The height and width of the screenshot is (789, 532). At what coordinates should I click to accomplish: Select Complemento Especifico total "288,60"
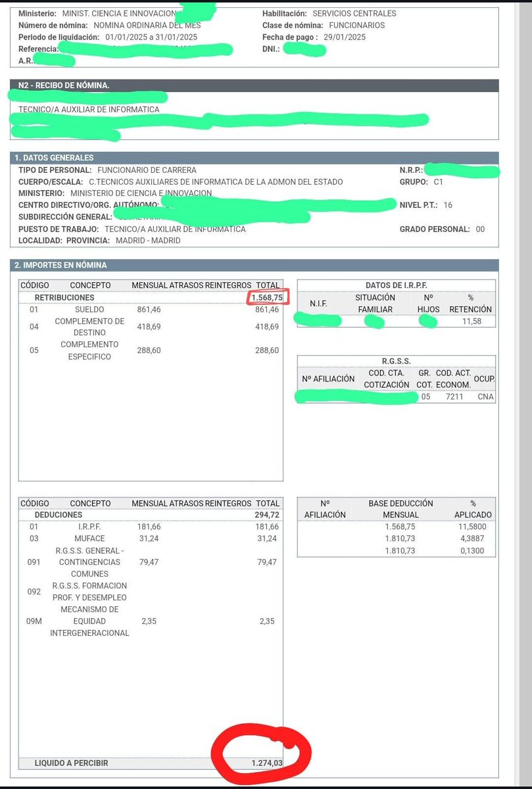pyautogui.click(x=267, y=350)
